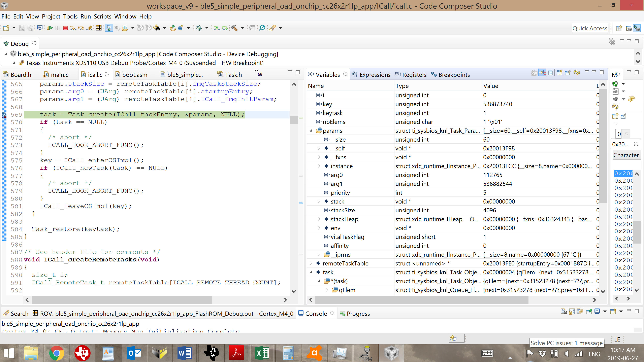The image size is (644, 362).
Task: Collapse the task variable node
Action: (311, 272)
